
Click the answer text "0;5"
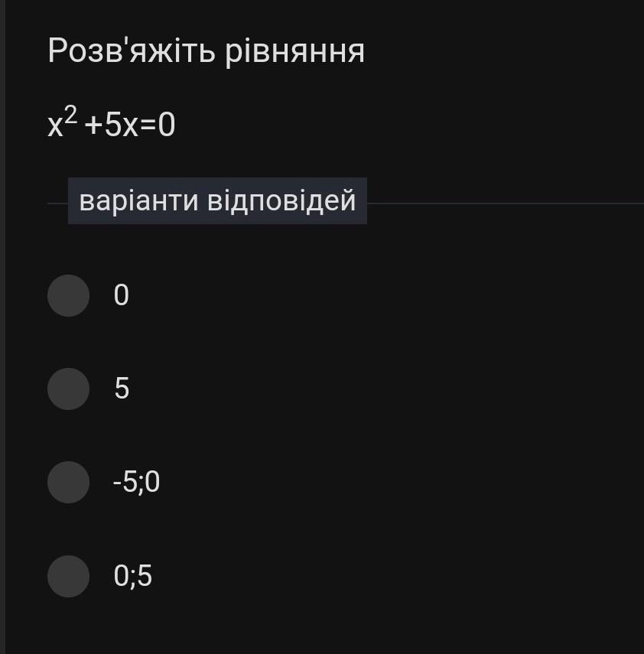pyautogui.click(x=133, y=576)
